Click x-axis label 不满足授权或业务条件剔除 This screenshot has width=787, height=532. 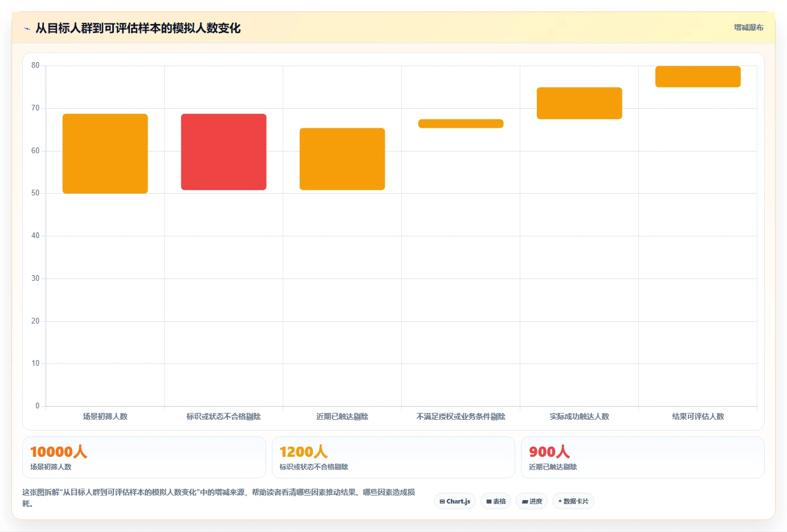click(461, 416)
